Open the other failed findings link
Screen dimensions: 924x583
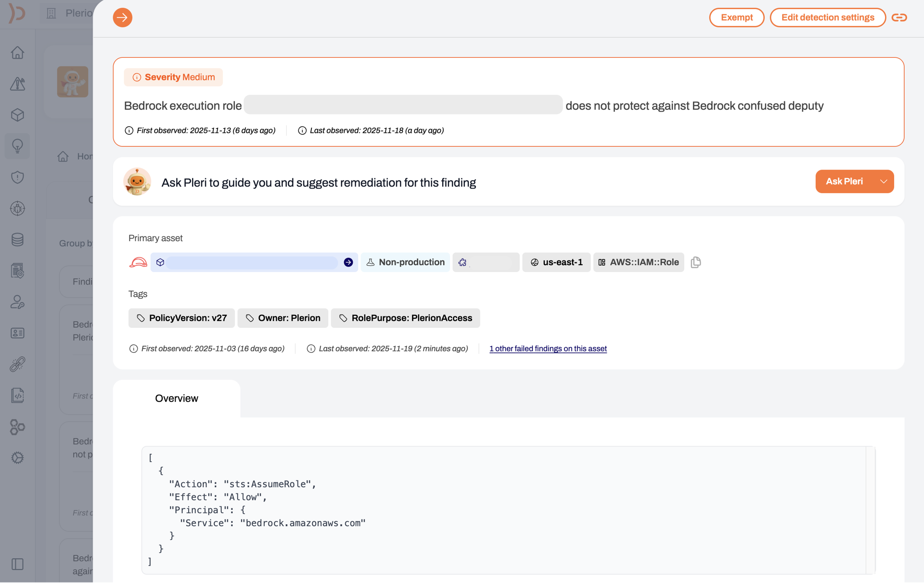point(548,349)
